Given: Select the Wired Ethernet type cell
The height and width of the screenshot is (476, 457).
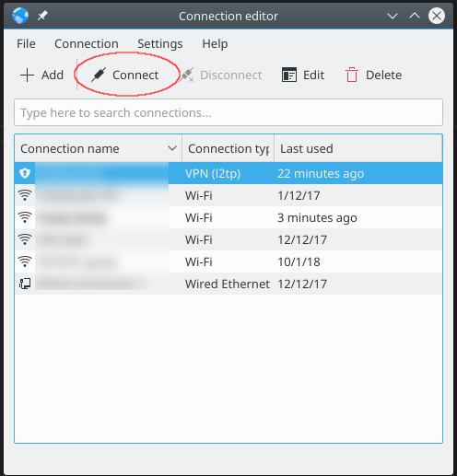Looking at the screenshot, I should [x=228, y=284].
